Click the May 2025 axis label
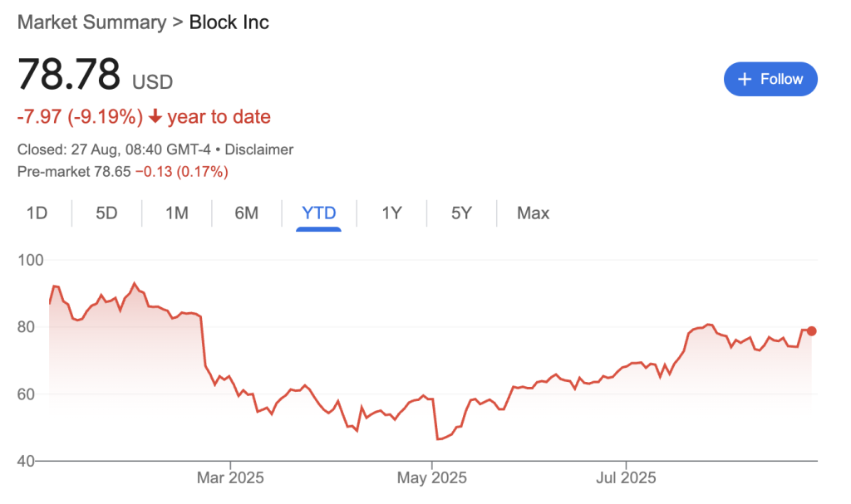Screen dimensions: 851x504 click(431, 478)
